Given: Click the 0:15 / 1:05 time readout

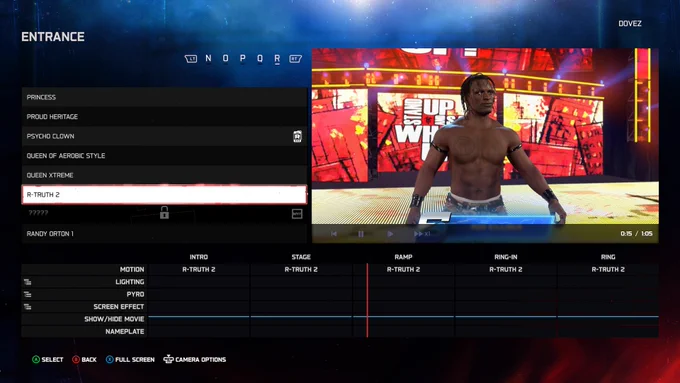Looking at the screenshot, I should [x=636, y=234].
